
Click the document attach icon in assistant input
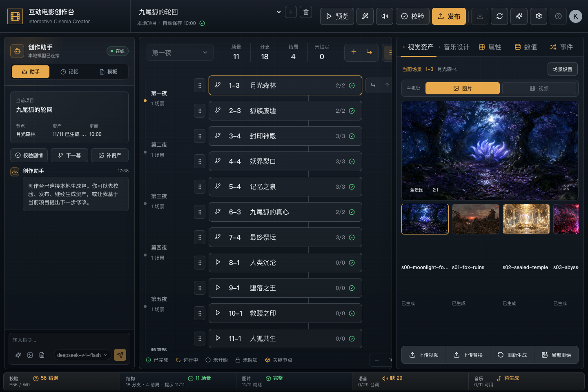coord(42,355)
